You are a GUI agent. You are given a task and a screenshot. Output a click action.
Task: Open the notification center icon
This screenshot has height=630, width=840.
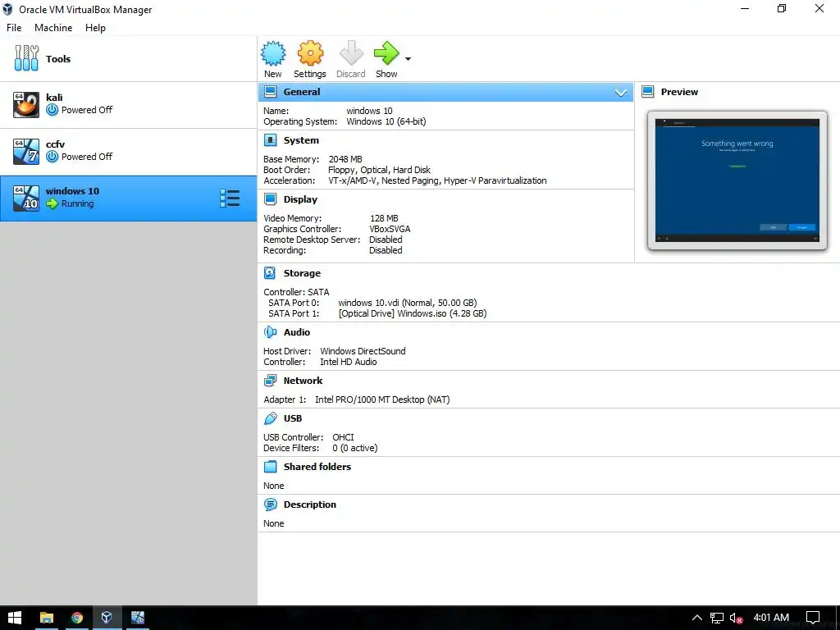click(813, 618)
